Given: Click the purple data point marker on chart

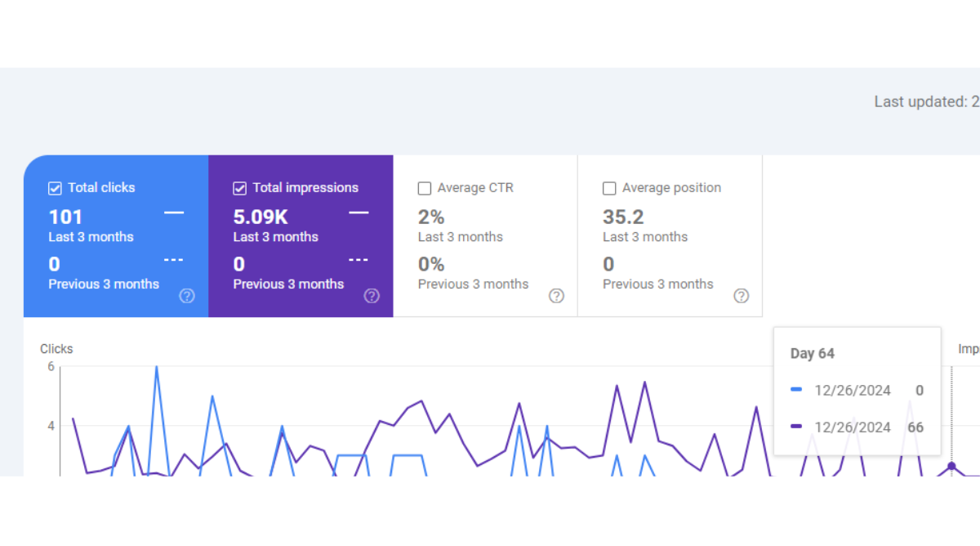Looking at the screenshot, I should tap(951, 466).
